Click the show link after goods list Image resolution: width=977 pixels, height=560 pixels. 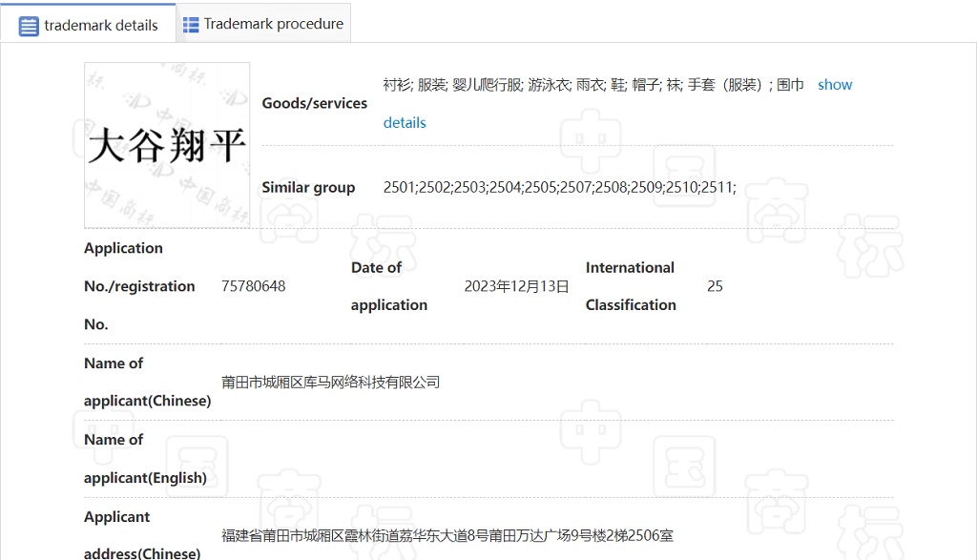point(834,85)
